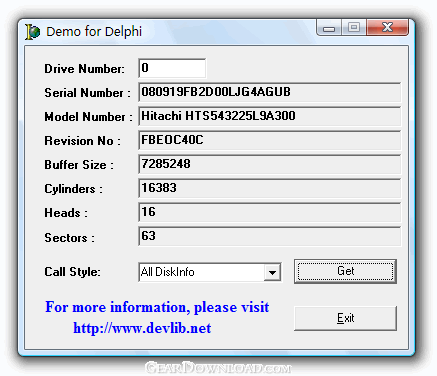Click the Call Style label

tap(72, 272)
